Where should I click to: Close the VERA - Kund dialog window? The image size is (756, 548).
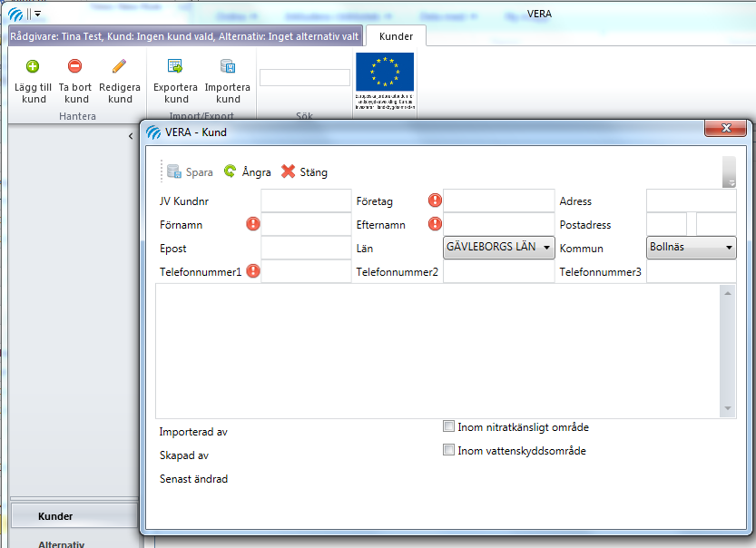pos(726,128)
